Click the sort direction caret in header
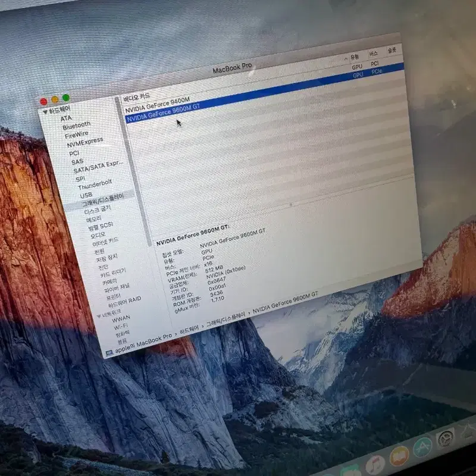 (346, 58)
